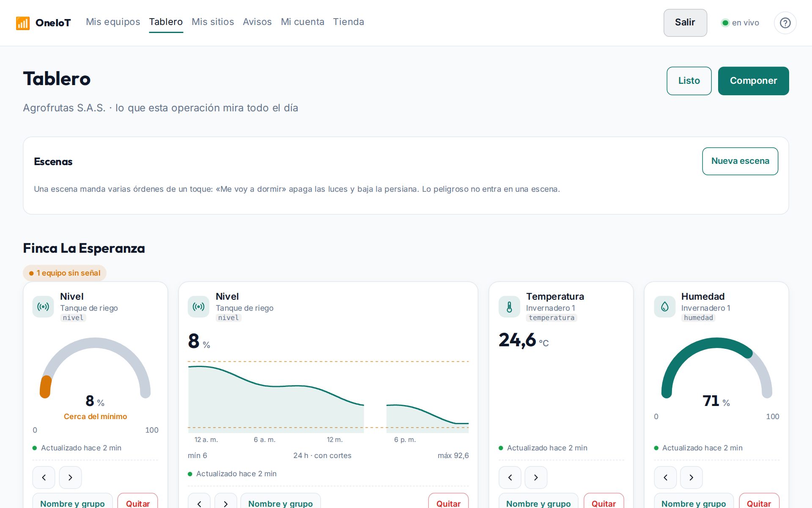Move Temperatura card right with arrow
812x508 pixels.
[536, 478]
